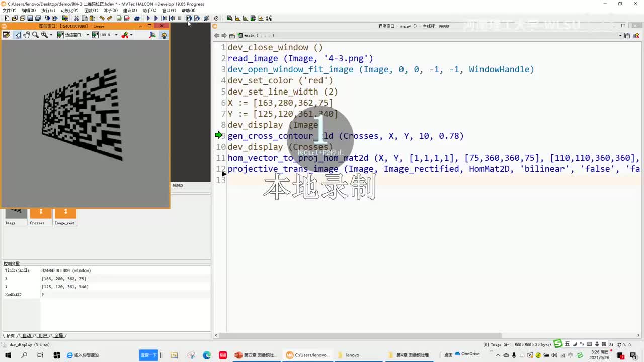Click the Windows Start button
Screen dimensions: 644x362
tap(8, 355)
